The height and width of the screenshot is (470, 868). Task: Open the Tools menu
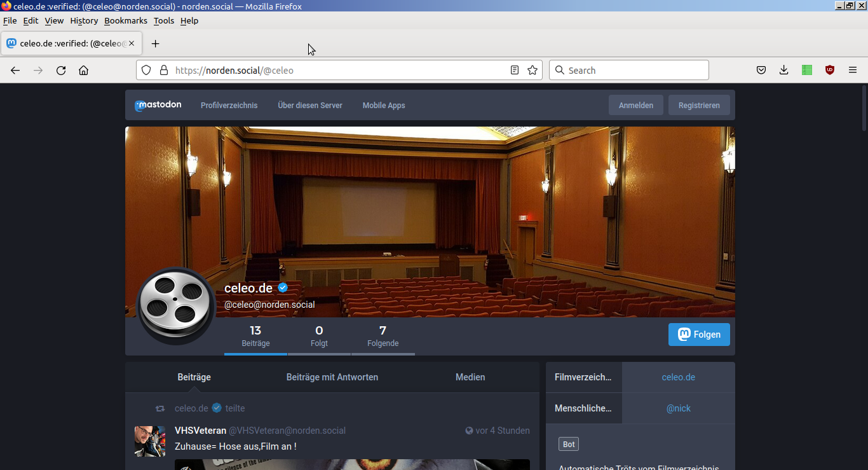tap(163, 20)
